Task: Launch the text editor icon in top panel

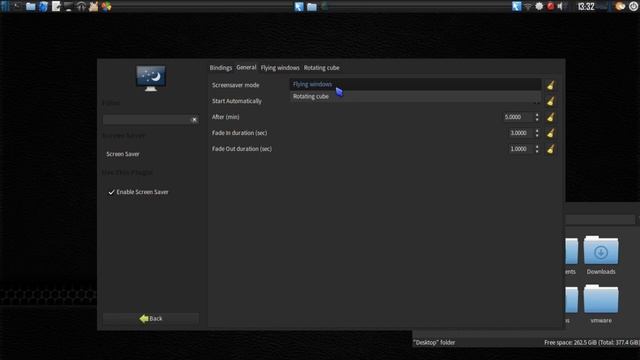Action: pyautogui.click(x=56, y=7)
